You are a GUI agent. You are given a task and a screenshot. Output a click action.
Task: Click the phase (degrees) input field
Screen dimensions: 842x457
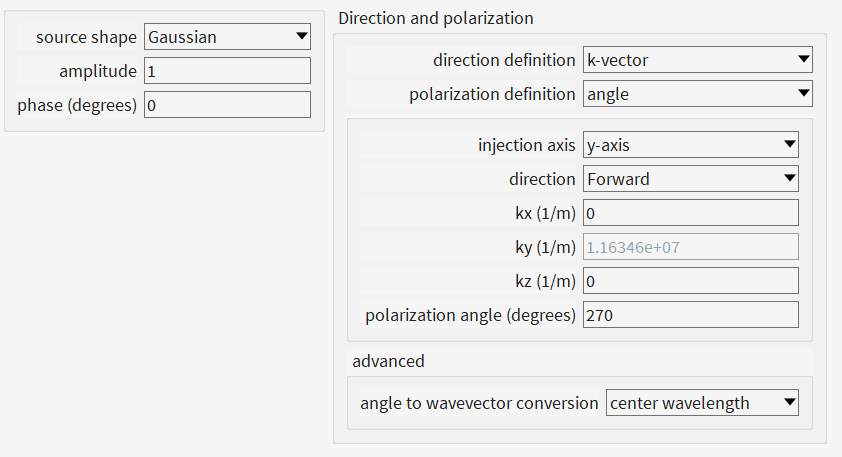click(227, 105)
